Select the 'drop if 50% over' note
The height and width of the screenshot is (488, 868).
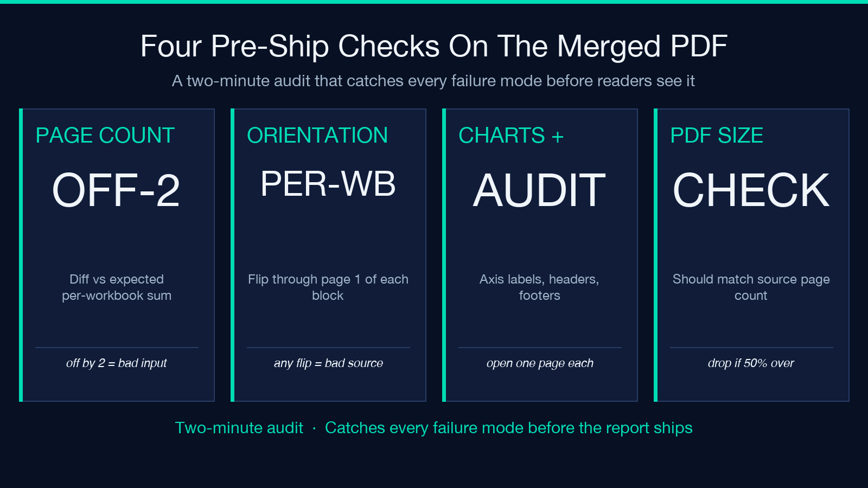click(751, 363)
